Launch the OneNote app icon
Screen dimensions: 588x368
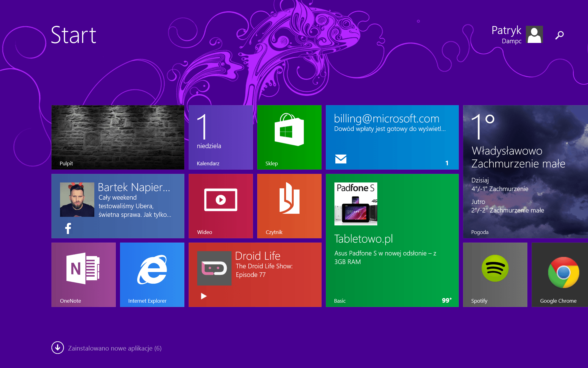click(83, 268)
